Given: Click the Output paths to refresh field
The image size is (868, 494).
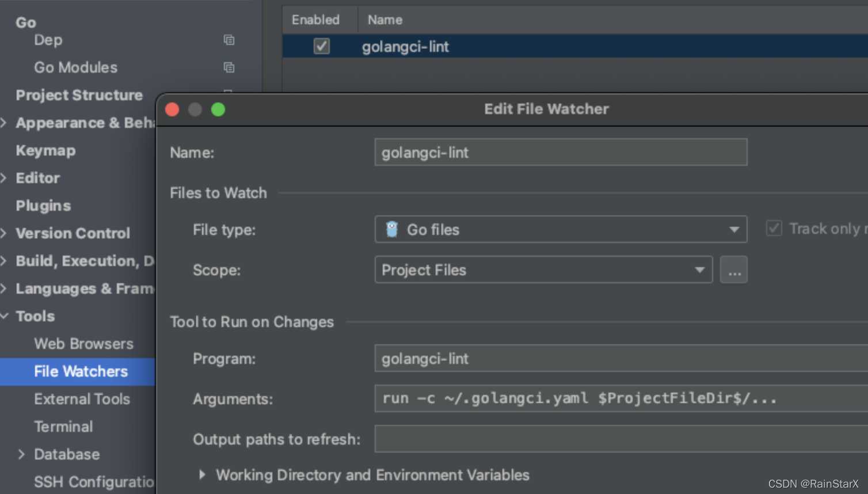Looking at the screenshot, I should (x=621, y=439).
